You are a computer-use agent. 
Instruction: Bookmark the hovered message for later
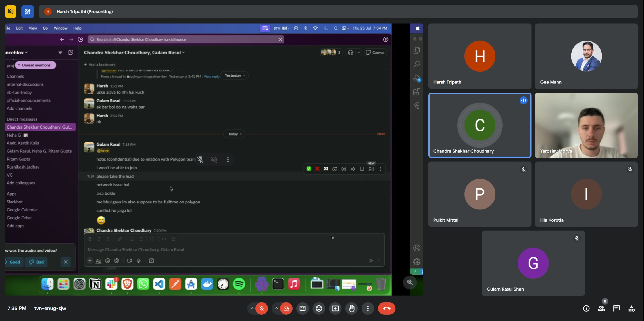click(362, 169)
